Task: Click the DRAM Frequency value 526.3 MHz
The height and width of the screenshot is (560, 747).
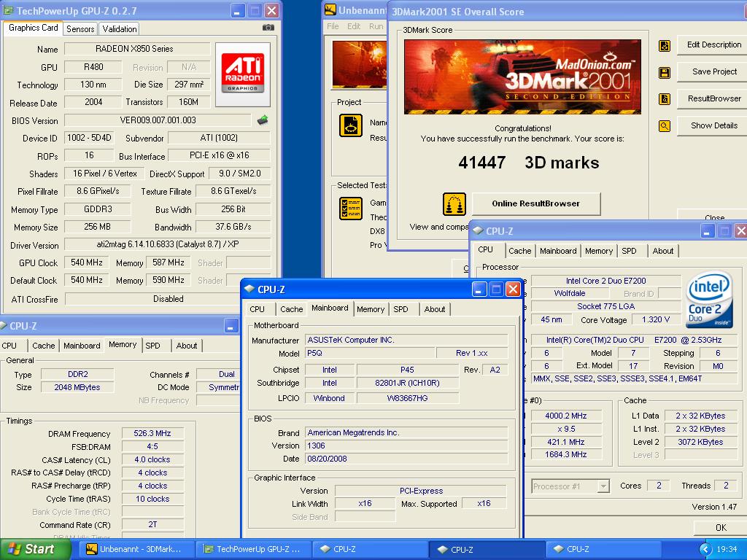Action: 152,433
